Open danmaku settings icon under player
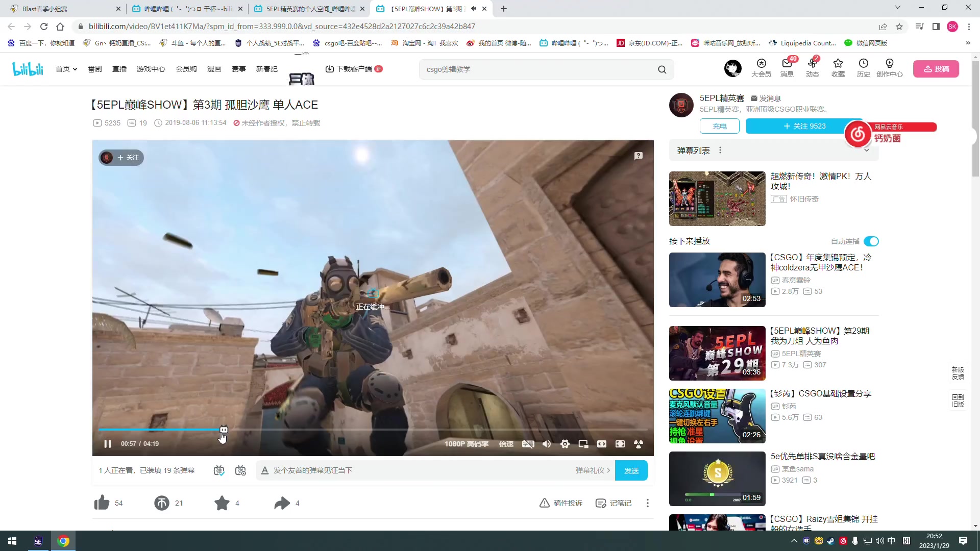The width and height of the screenshot is (980, 551). click(240, 470)
